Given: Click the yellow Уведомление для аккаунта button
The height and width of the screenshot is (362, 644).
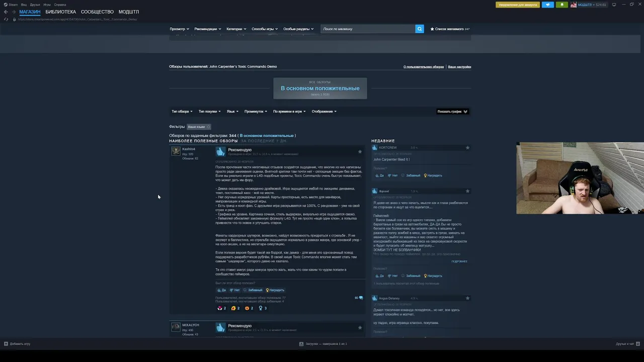Looking at the screenshot, I should pos(518,5).
